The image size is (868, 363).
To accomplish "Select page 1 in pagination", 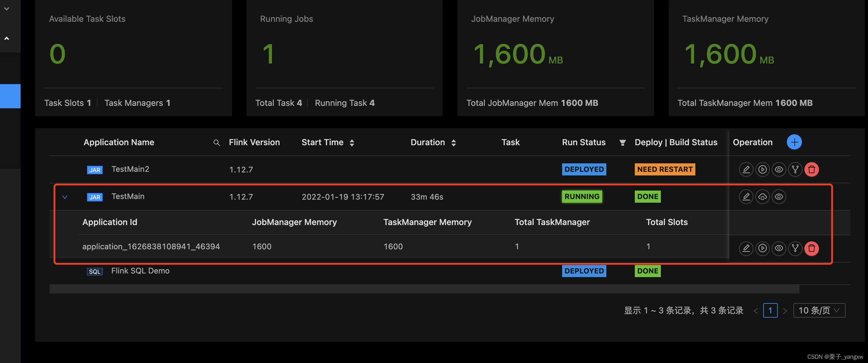I will [x=770, y=310].
